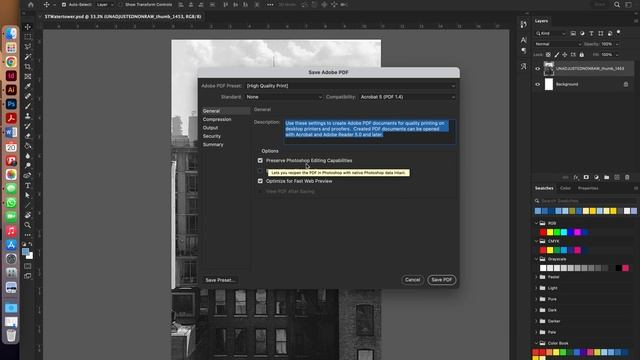The width and height of the screenshot is (640, 360).
Task: Select the Line tool
Action: 28,205
